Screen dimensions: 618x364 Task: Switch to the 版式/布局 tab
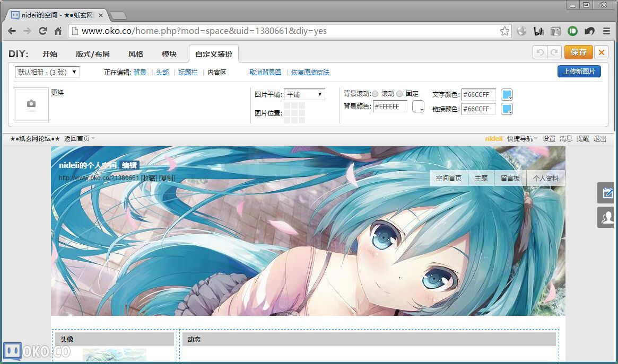(93, 54)
